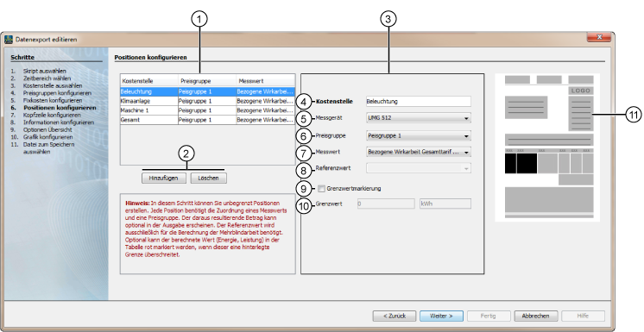Click the Löschen button

click(208, 179)
